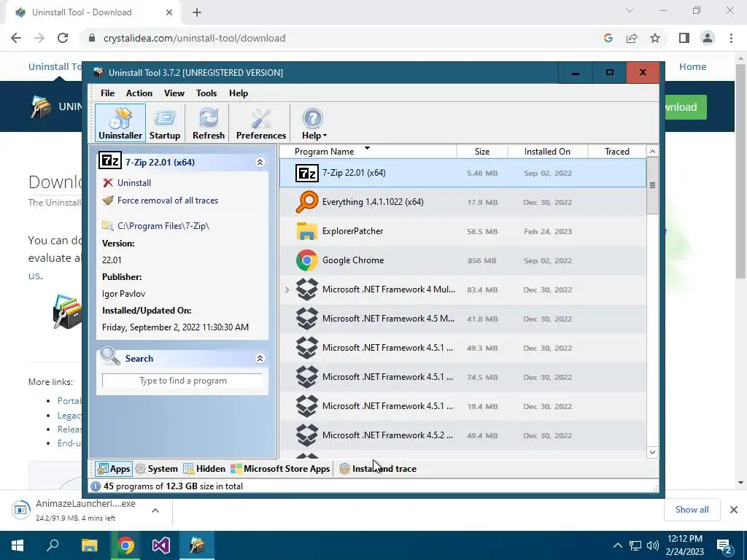Open Chrome's side panel icon
Image resolution: width=747 pixels, height=560 pixels.
[x=684, y=38]
